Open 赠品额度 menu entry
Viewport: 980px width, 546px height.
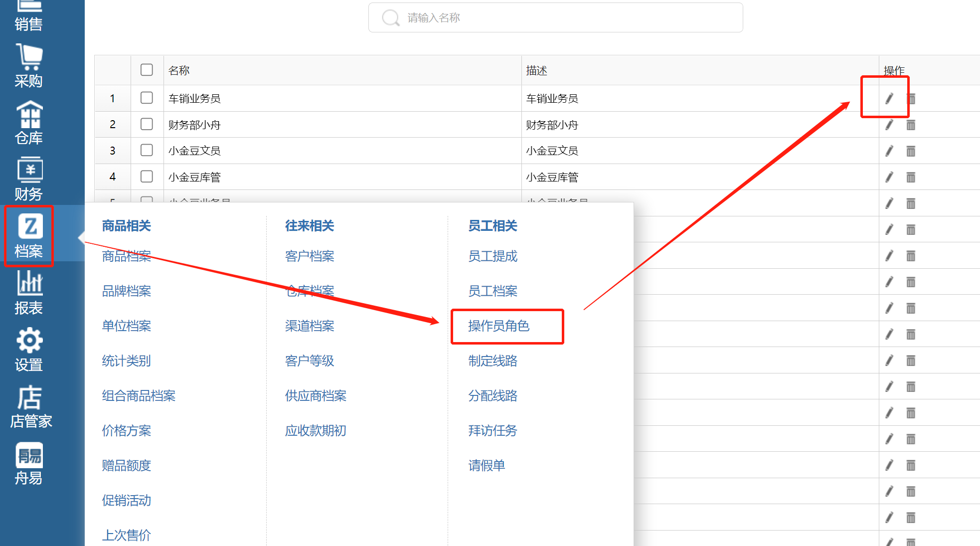(x=127, y=466)
